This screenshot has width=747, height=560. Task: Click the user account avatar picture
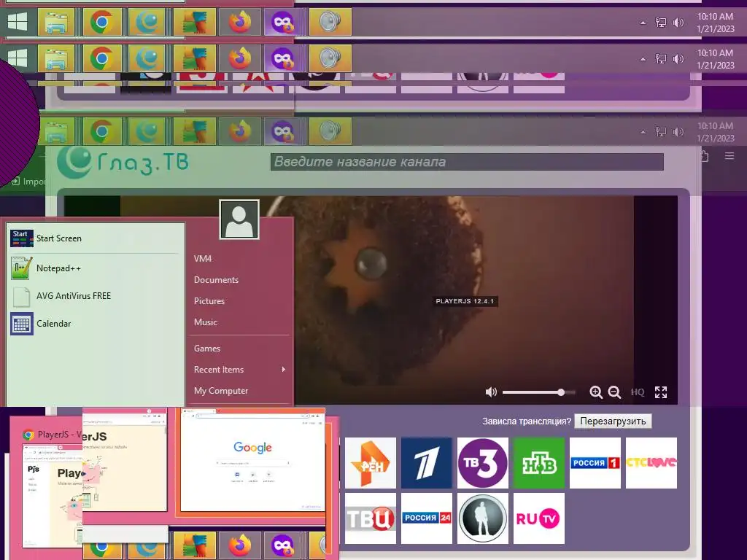tap(239, 219)
